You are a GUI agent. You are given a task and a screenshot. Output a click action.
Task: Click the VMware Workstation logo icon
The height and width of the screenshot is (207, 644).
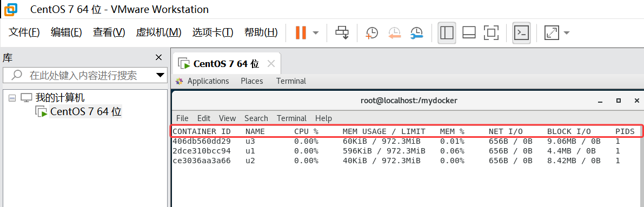11,9
